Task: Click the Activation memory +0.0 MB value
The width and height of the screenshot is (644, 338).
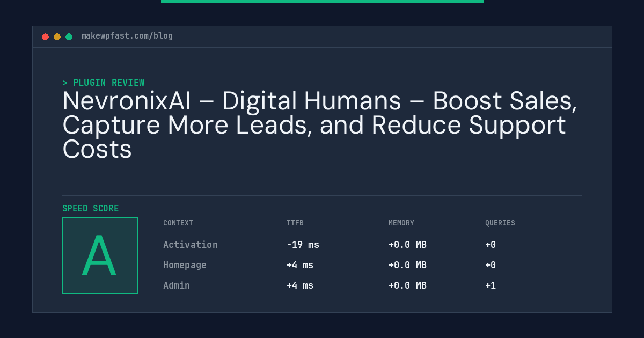Action: (407, 245)
